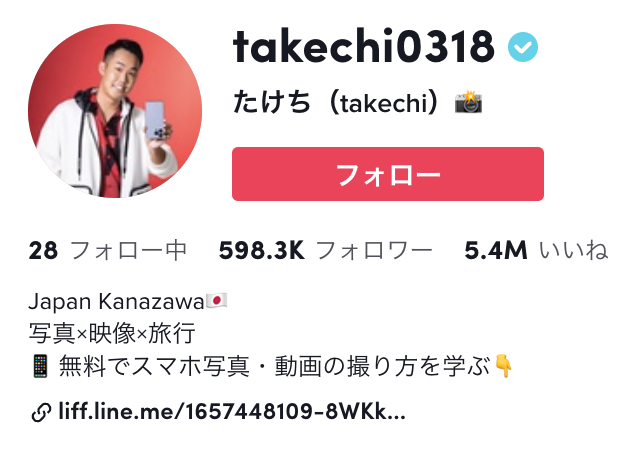The width and height of the screenshot is (632, 454).
Task: Click the Japan flag emoji
Action: [216, 301]
